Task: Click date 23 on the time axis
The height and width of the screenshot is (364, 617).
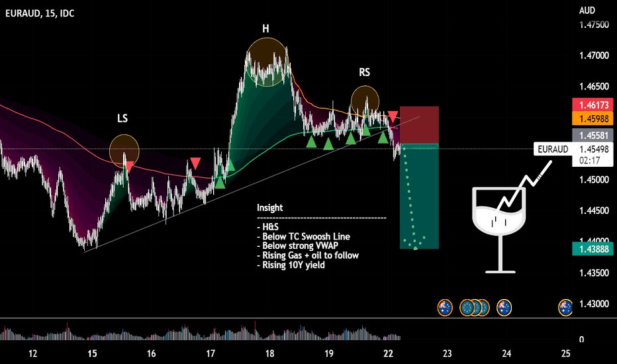Action: (x=448, y=353)
